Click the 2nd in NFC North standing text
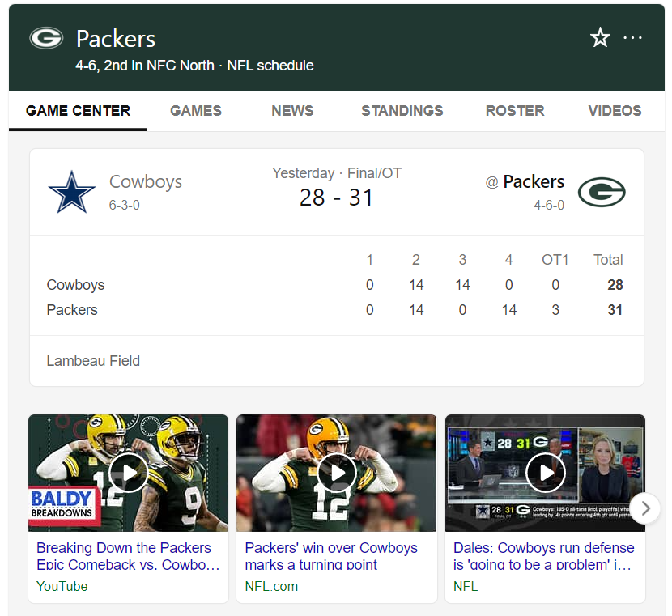This screenshot has width=672, height=616. pos(159,66)
